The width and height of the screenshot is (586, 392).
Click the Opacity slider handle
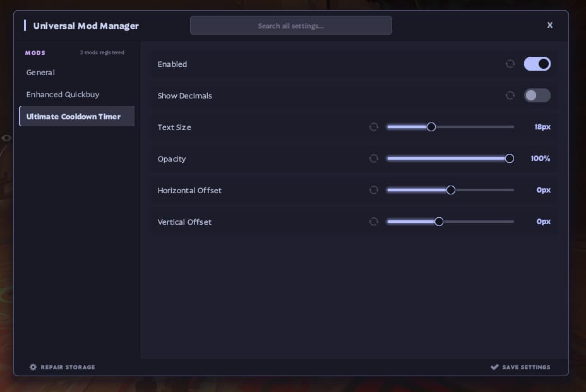[509, 158]
